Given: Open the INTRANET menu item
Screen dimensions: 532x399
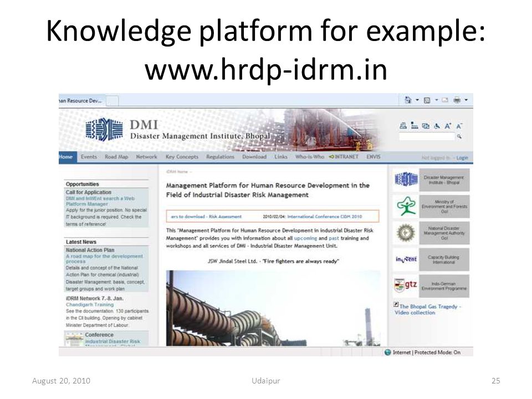Looking at the screenshot, I should 346,157.
